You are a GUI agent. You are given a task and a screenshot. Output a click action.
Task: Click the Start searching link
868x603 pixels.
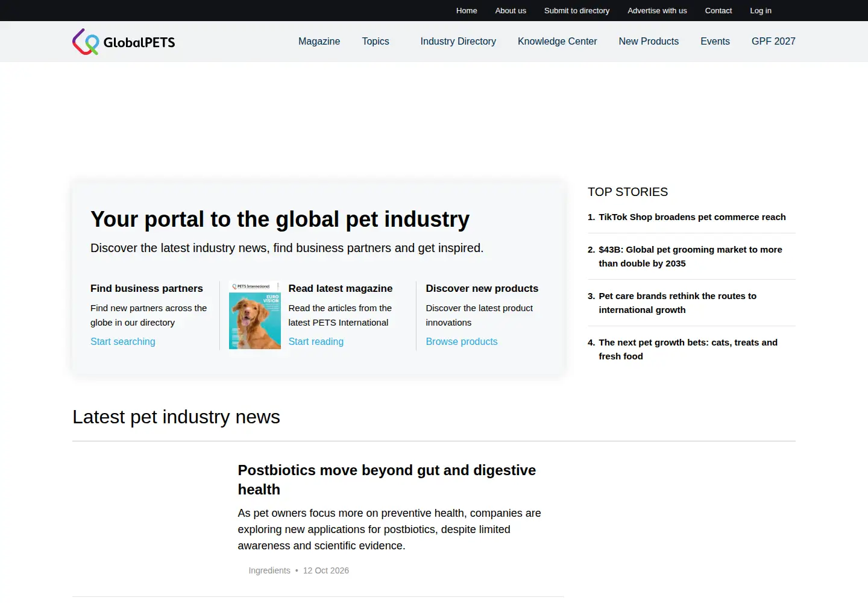tap(123, 342)
